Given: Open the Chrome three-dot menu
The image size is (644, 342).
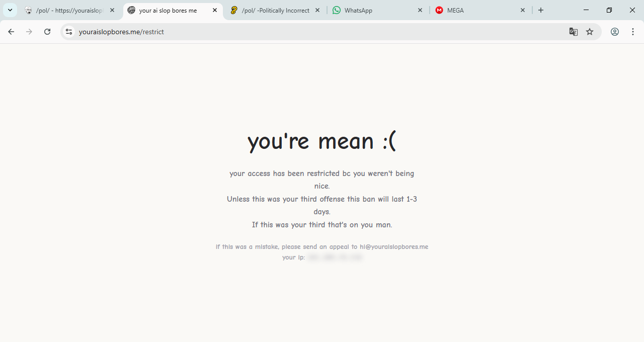Looking at the screenshot, I should pos(633,32).
